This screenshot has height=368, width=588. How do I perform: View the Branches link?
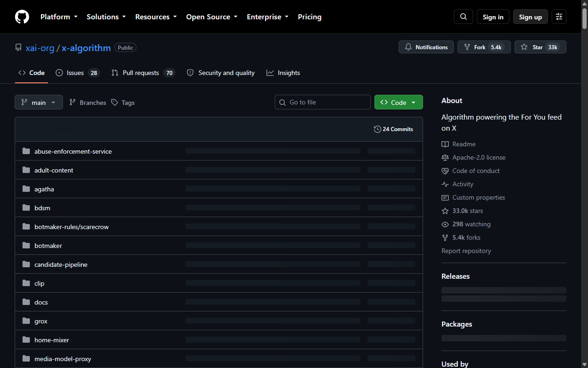click(x=88, y=103)
